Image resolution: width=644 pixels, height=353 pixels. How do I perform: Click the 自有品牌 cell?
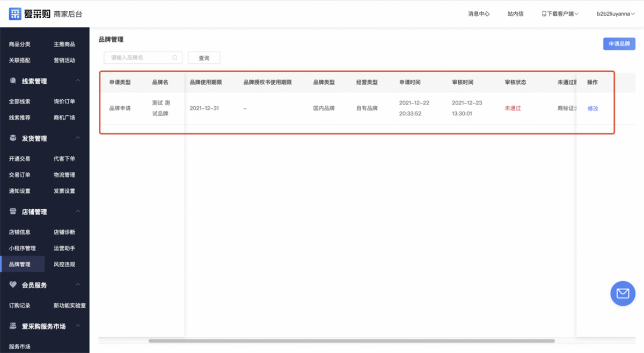(x=367, y=108)
